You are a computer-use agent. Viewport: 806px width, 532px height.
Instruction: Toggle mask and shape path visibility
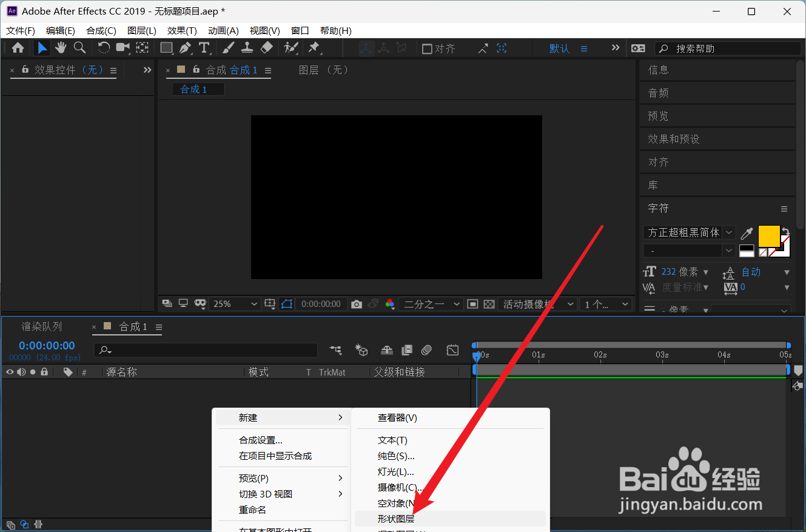(x=287, y=304)
